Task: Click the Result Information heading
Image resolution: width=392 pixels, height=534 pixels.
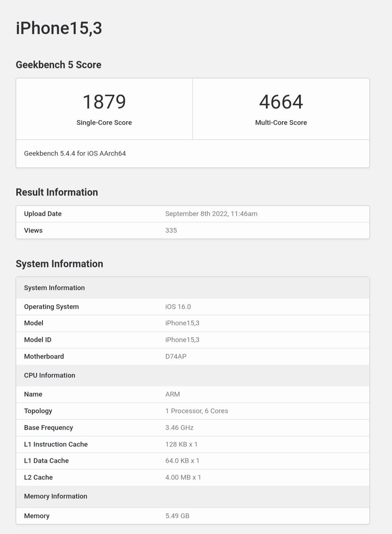Action: [x=57, y=192]
